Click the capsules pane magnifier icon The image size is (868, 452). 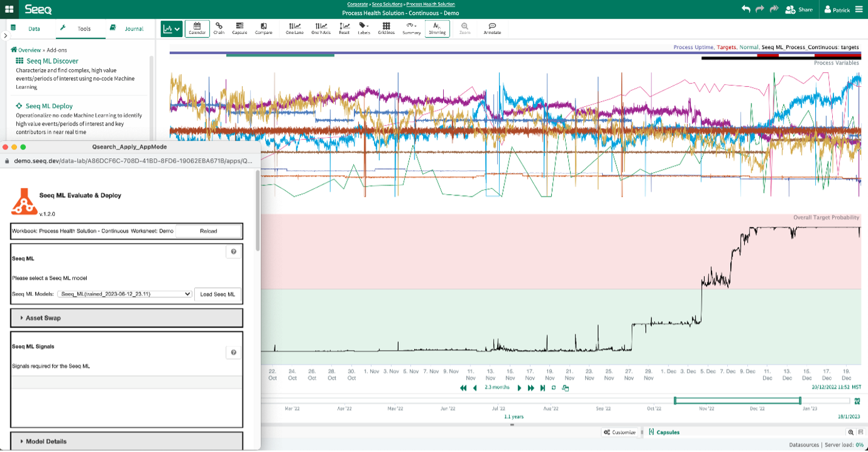[x=850, y=432]
